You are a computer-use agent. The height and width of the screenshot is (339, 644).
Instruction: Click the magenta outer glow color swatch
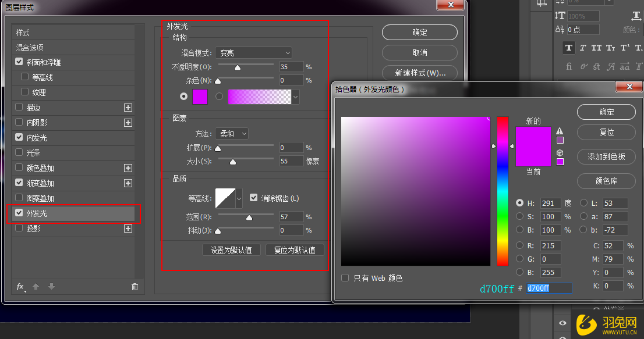(200, 97)
